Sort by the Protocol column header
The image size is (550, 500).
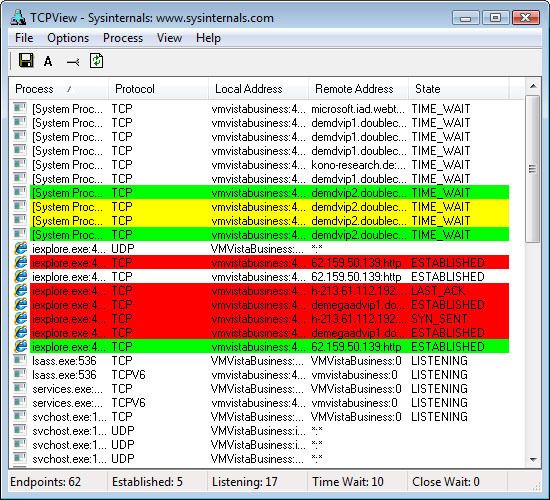pyautogui.click(x=158, y=89)
